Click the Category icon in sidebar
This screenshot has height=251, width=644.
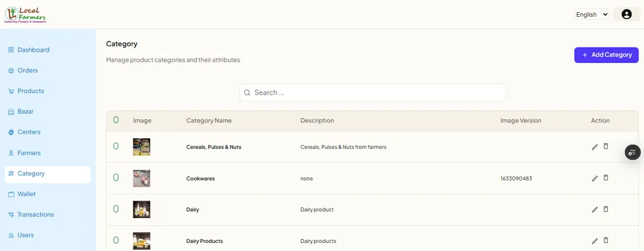point(11,174)
